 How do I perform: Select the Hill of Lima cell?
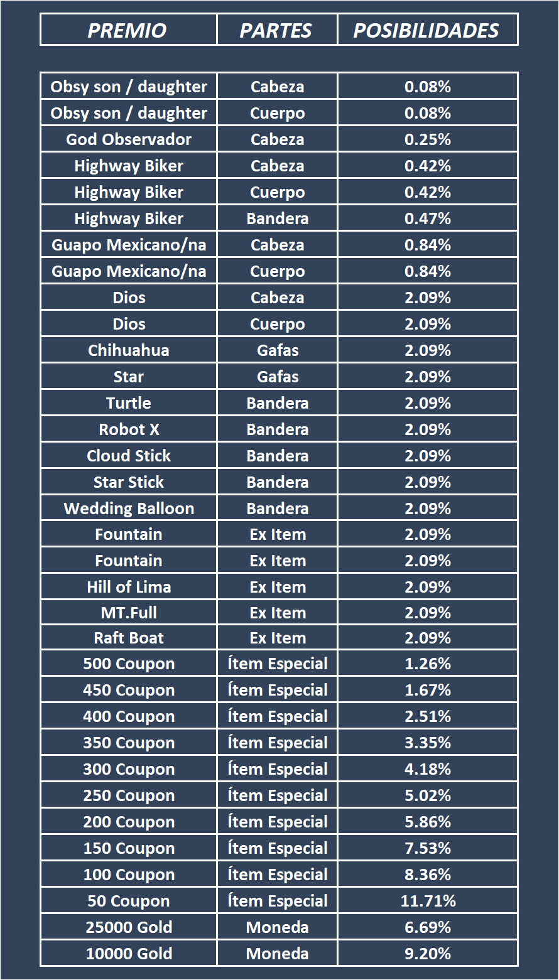(129, 587)
